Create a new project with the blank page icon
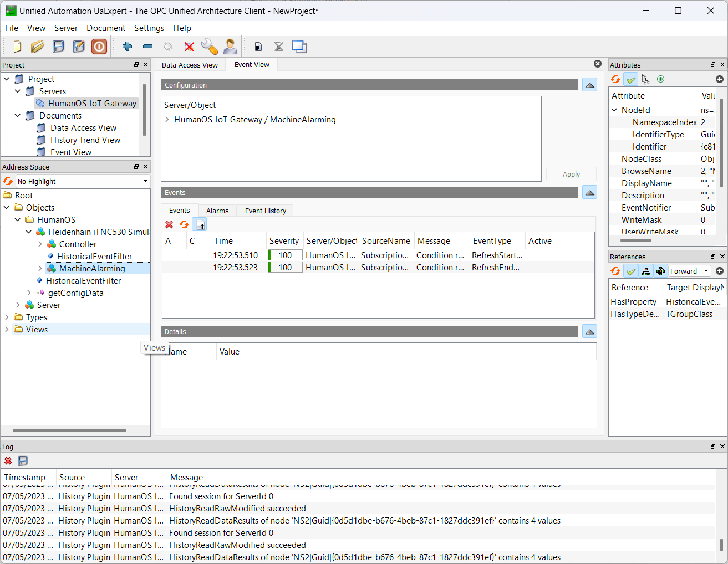This screenshot has height=564, width=728. [17, 47]
